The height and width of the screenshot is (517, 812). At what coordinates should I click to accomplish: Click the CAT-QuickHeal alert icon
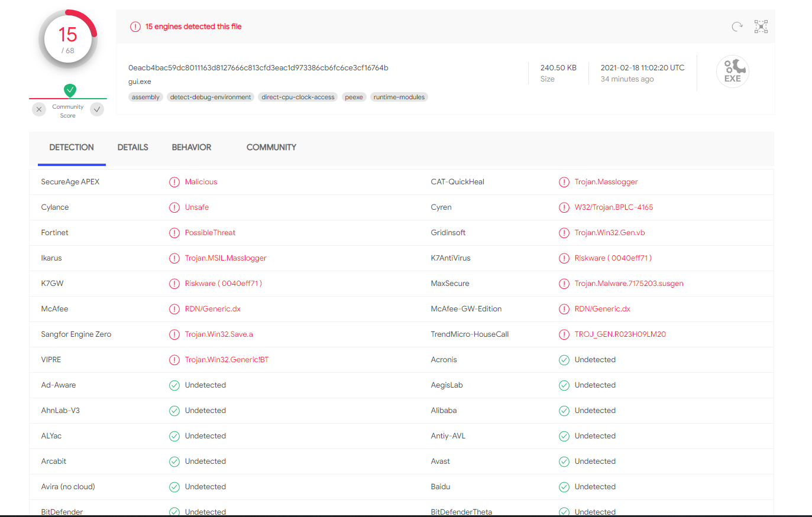click(564, 182)
